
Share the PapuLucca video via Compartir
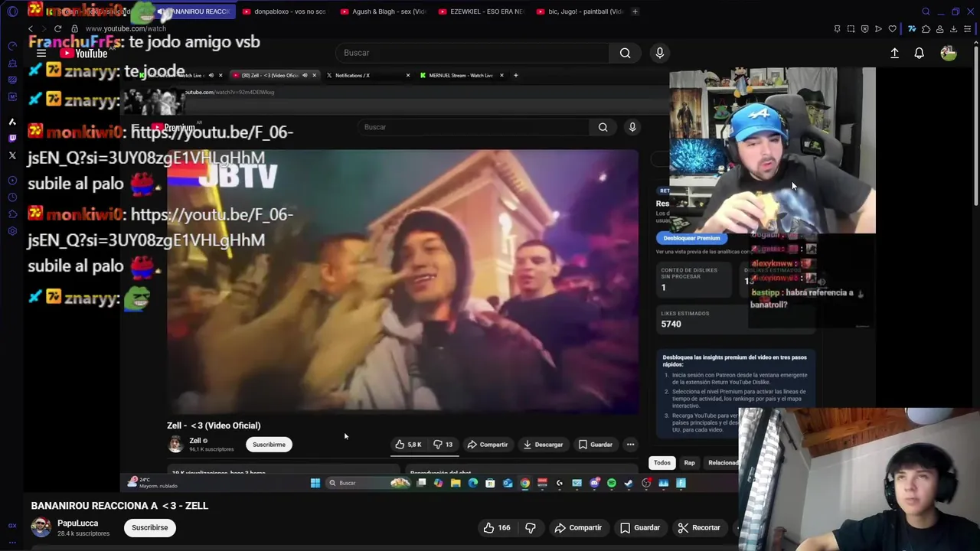tap(578, 527)
